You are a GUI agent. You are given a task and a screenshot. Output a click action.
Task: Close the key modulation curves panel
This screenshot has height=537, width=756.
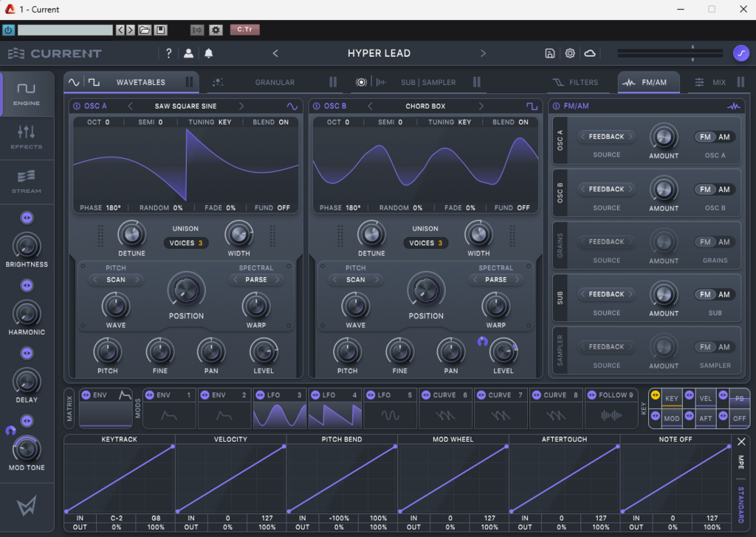741,442
